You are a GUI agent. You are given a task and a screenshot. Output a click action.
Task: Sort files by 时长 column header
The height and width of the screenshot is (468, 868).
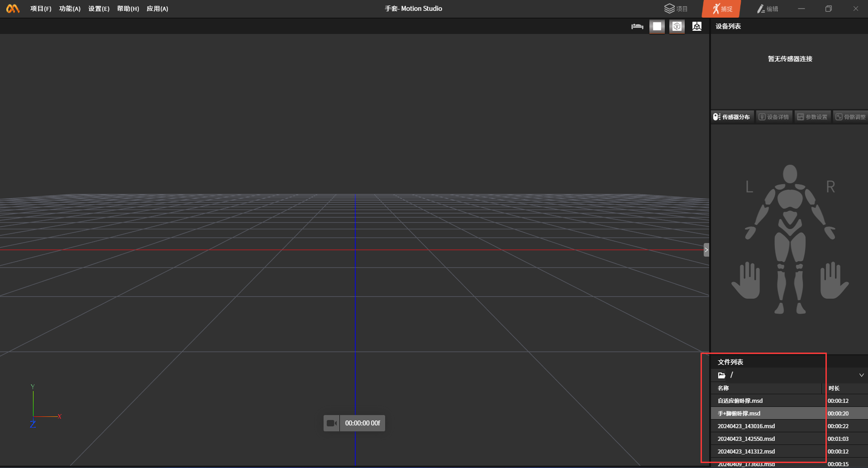(x=834, y=388)
